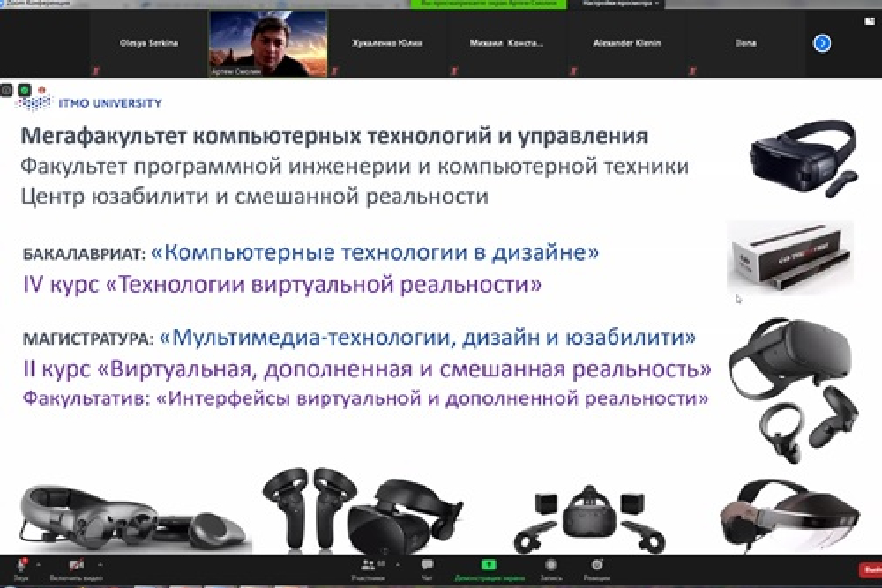Click the meeting info icon beside the shield

pos(7,90)
